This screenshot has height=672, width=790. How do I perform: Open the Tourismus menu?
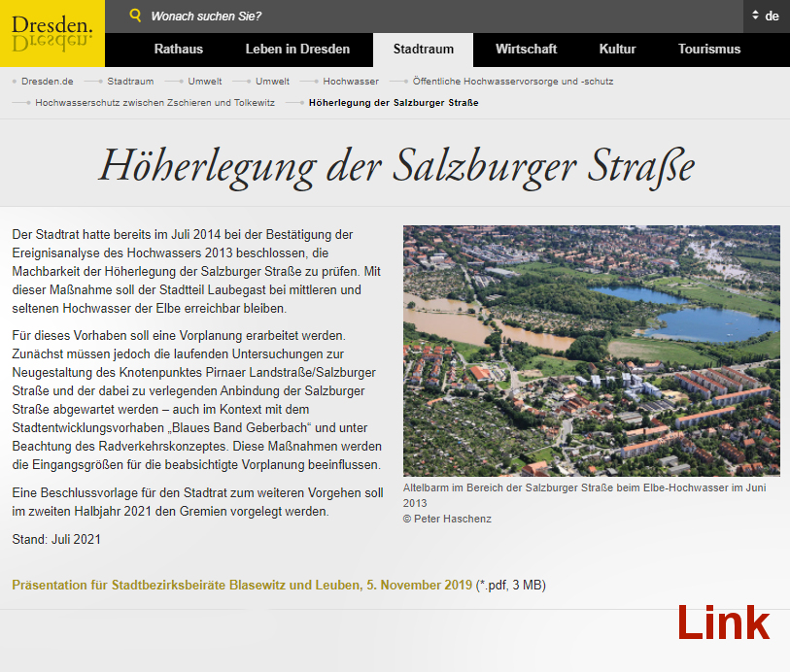tap(709, 49)
